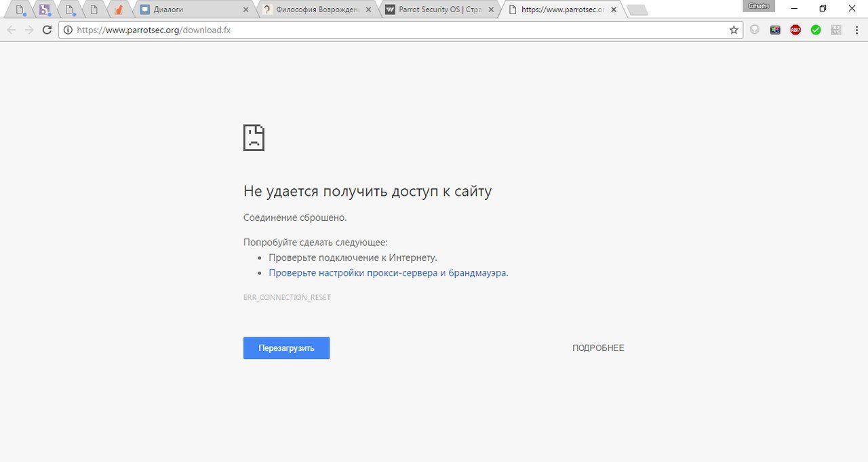Click the colorful TV extension icon
This screenshot has width=868, height=462.
(775, 30)
